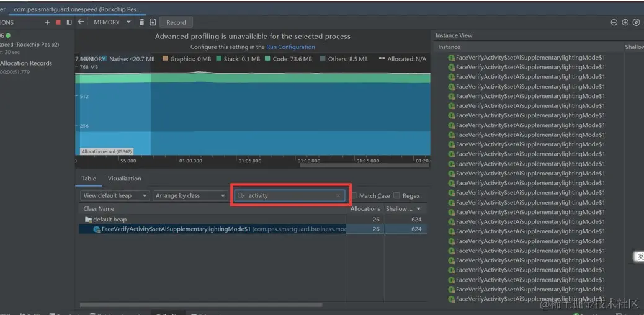Force garbage collection with the trash icon

[x=141, y=22]
